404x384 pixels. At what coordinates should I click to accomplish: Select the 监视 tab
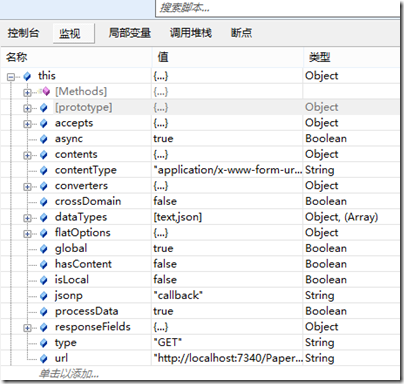click(x=73, y=33)
